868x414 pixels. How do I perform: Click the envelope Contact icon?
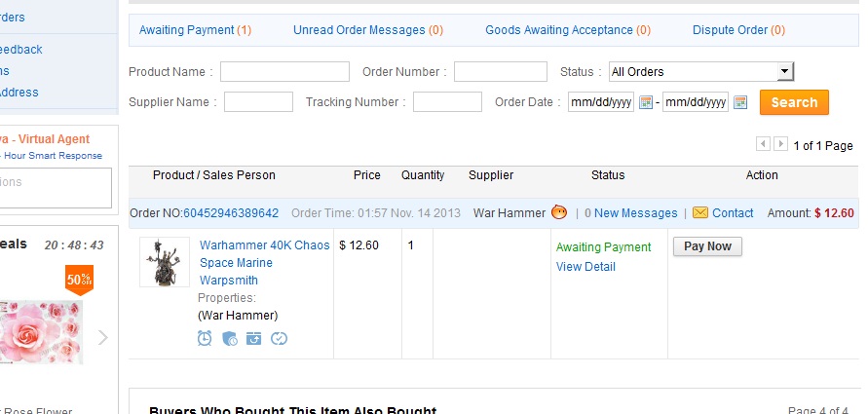700,212
